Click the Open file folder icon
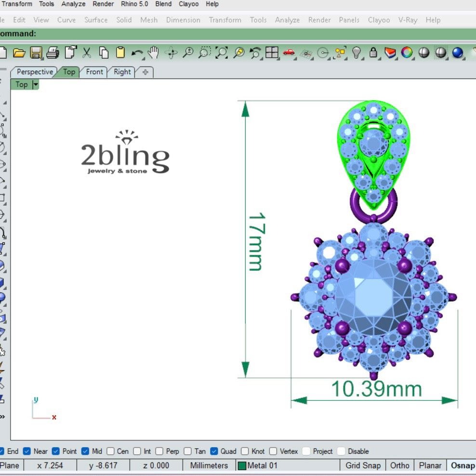 tap(19, 53)
